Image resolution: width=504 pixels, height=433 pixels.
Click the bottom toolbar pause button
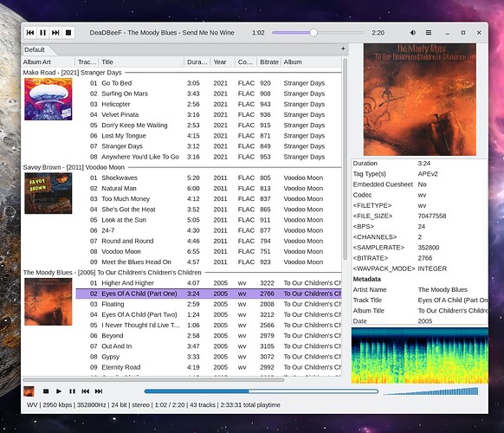click(72, 391)
